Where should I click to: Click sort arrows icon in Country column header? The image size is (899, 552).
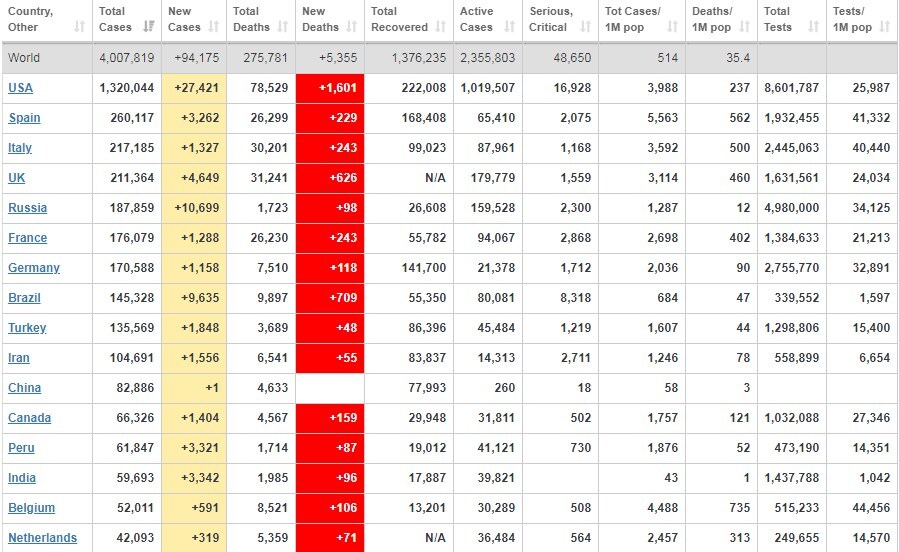[80, 27]
